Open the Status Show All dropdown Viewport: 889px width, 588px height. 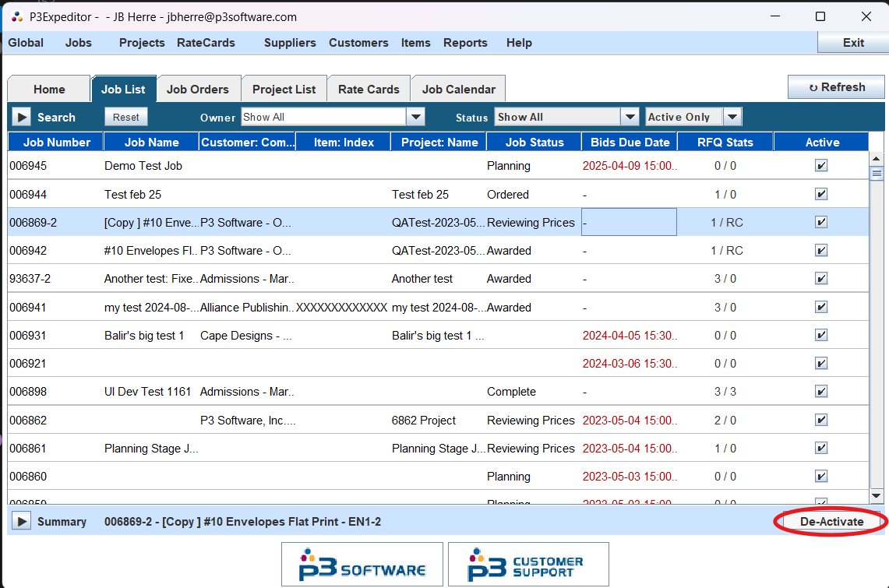click(630, 117)
